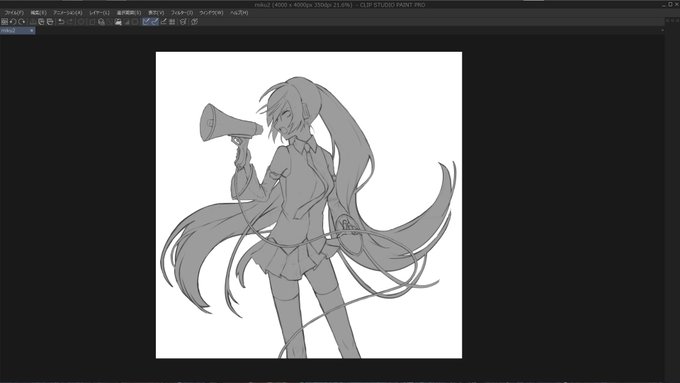Click the Miku illustration canvas
Viewport: 680px width, 383px height.
[309, 205]
